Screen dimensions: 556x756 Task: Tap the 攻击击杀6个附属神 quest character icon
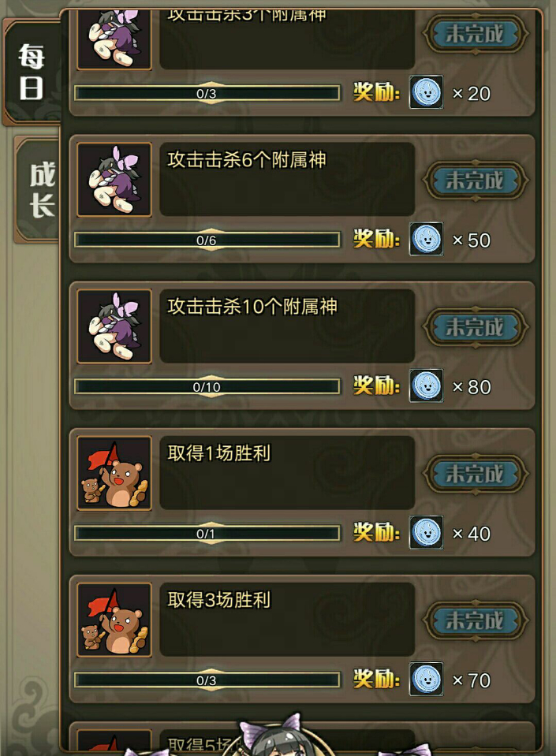(114, 180)
